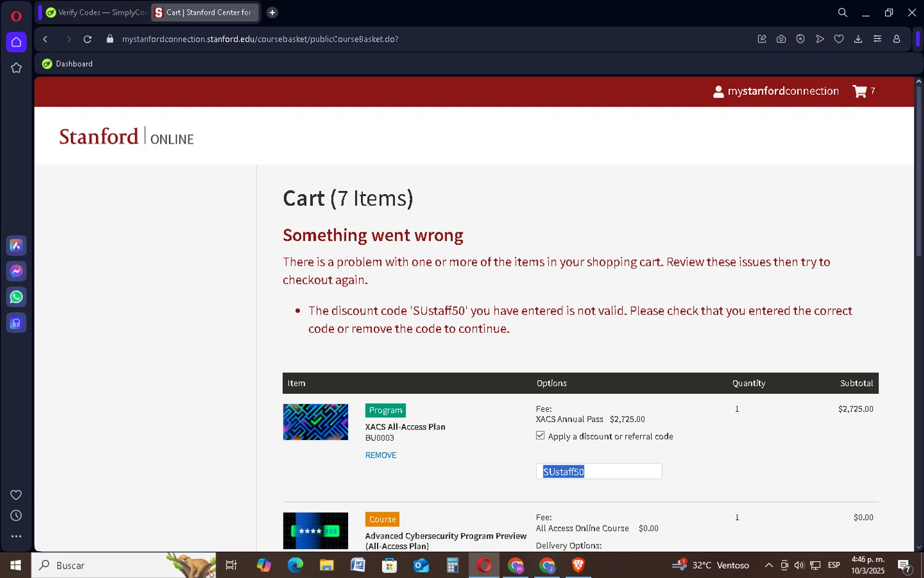The height and width of the screenshot is (578, 924).
Task: Click the discount code field containing SUstaff50
Action: [x=599, y=471]
